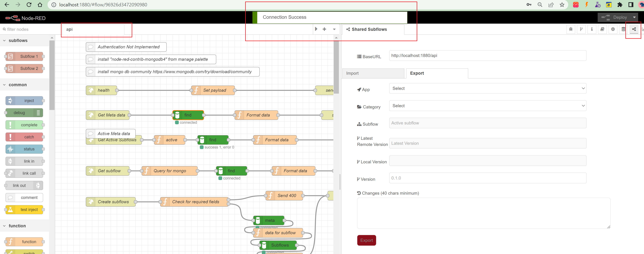Open the debug messages sidebar (bug icon)
This screenshot has width=644, height=254.
[570, 29]
